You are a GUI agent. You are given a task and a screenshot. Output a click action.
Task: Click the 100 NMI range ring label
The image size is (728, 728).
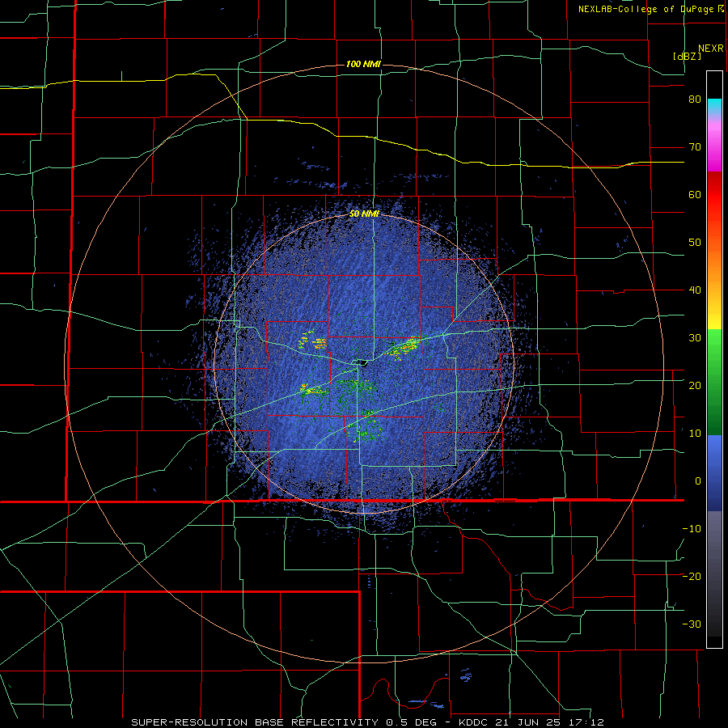click(x=363, y=64)
